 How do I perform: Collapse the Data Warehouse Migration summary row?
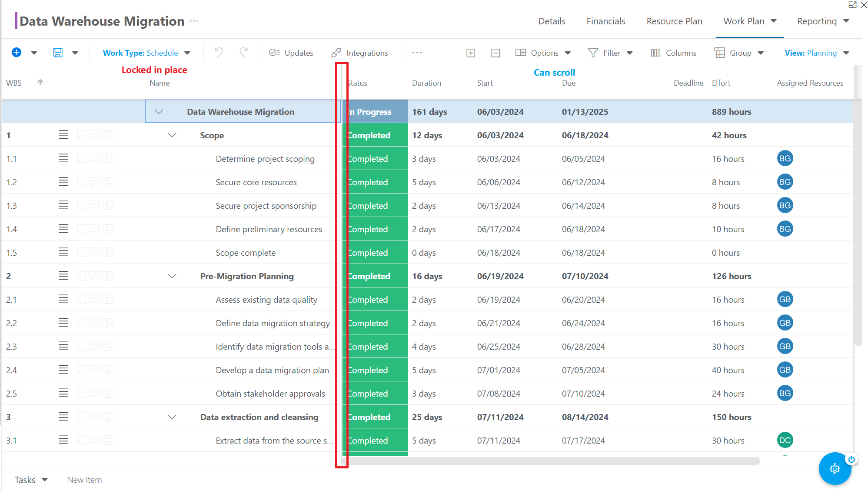pos(159,112)
